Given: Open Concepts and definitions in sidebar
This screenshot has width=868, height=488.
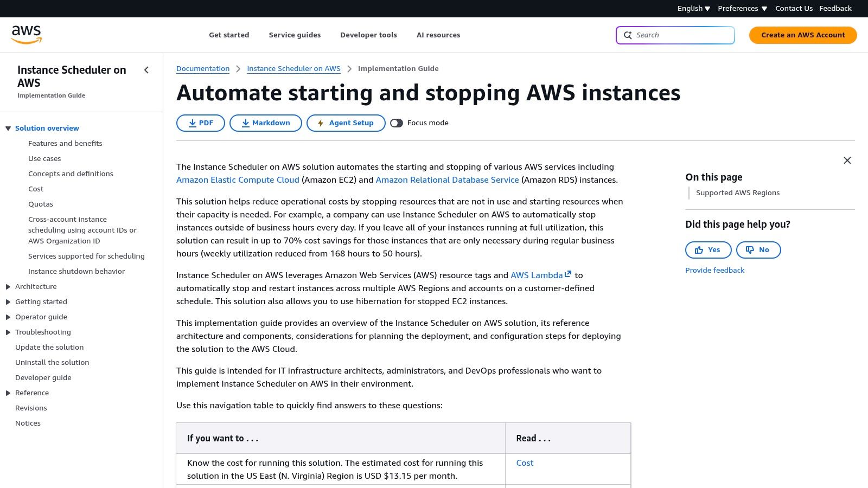Looking at the screenshot, I should pos(71,174).
